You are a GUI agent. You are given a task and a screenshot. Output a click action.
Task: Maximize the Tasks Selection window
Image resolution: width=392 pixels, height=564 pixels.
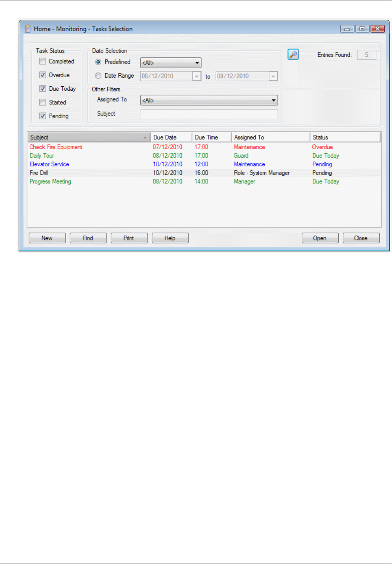pyautogui.click(x=362, y=29)
